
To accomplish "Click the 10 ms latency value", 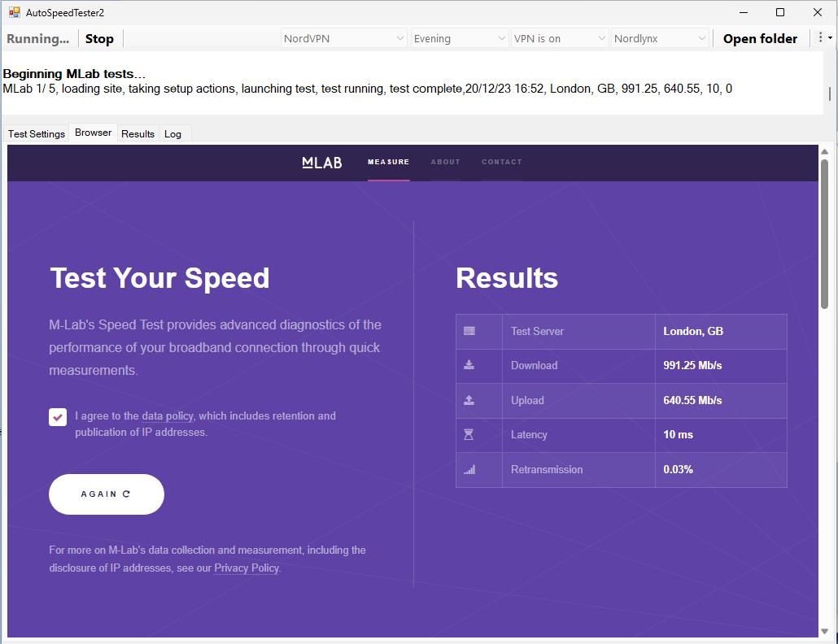I will 679,435.
